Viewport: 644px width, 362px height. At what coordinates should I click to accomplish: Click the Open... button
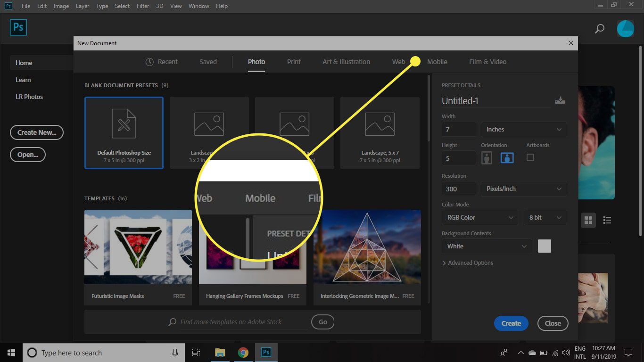[x=28, y=155]
